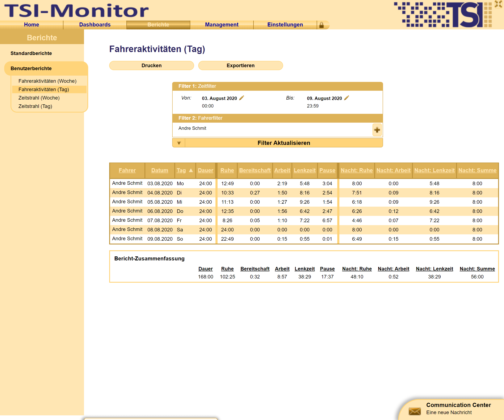Edit the Bis date with pencil icon
Image resolution: width=504 pixels, height=420 pixels.
[x=346, y=98]
